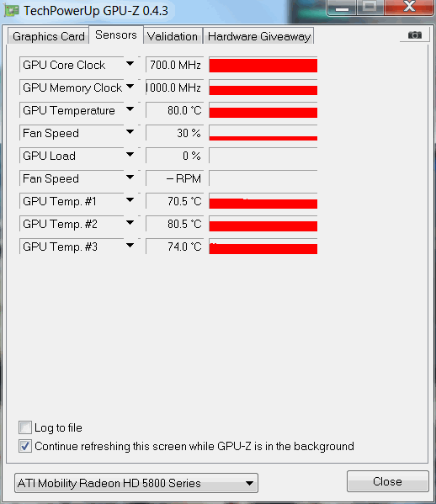Open the GPU Core Clock sensor dropdown
The image size is (436, 504).
[x=130, y=64]
